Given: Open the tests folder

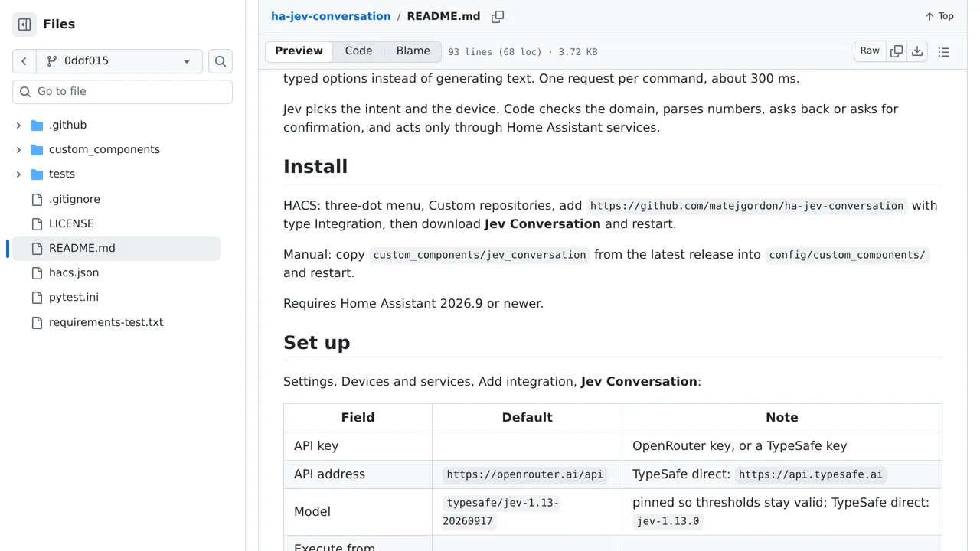Looking at the screenshot, I should 62,174.
